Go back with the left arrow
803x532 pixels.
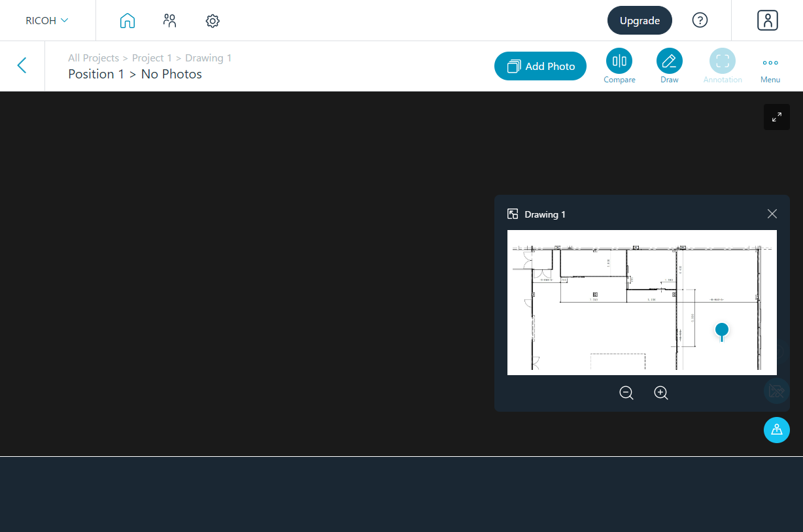point(22,65)
